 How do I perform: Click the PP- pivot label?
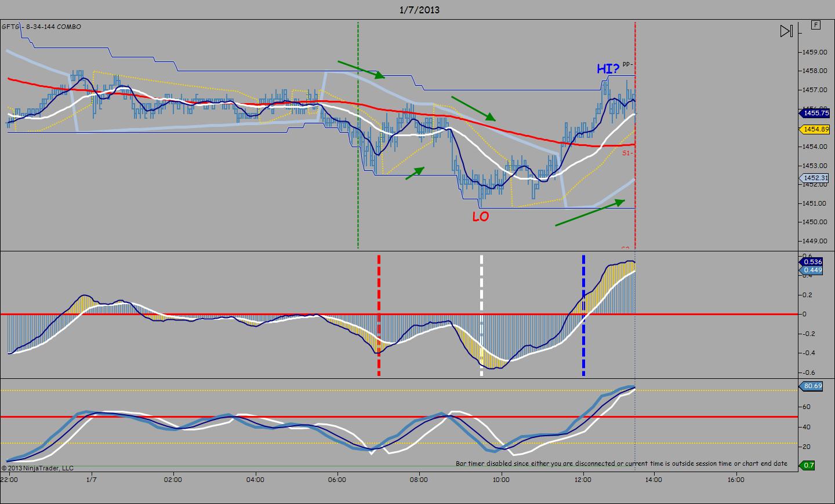click(x=627, y=64)
